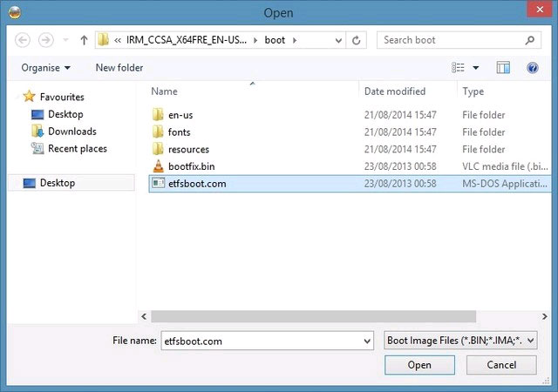Select the resources folder
This screenshot has height=392, width=558.
point(350,149)
